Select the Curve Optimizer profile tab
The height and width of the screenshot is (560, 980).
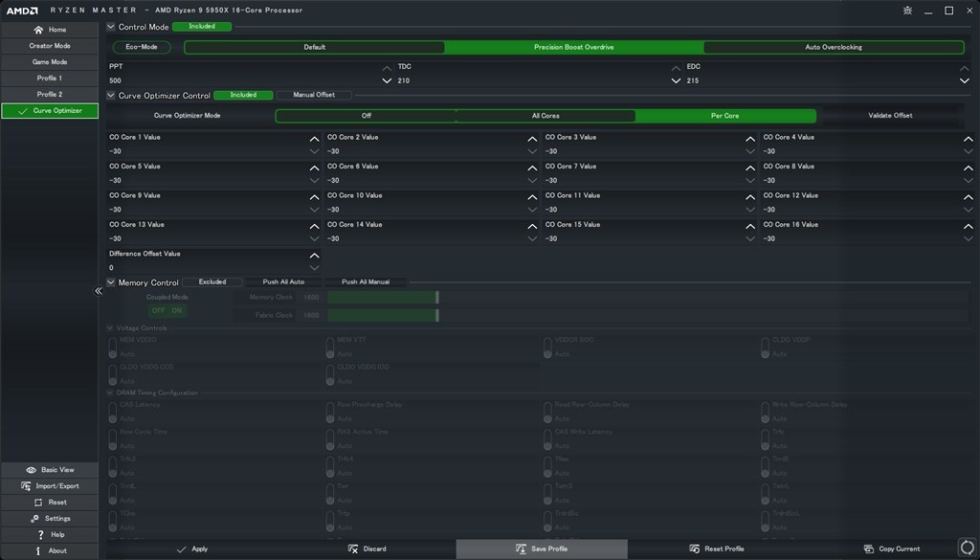(50, 111)
